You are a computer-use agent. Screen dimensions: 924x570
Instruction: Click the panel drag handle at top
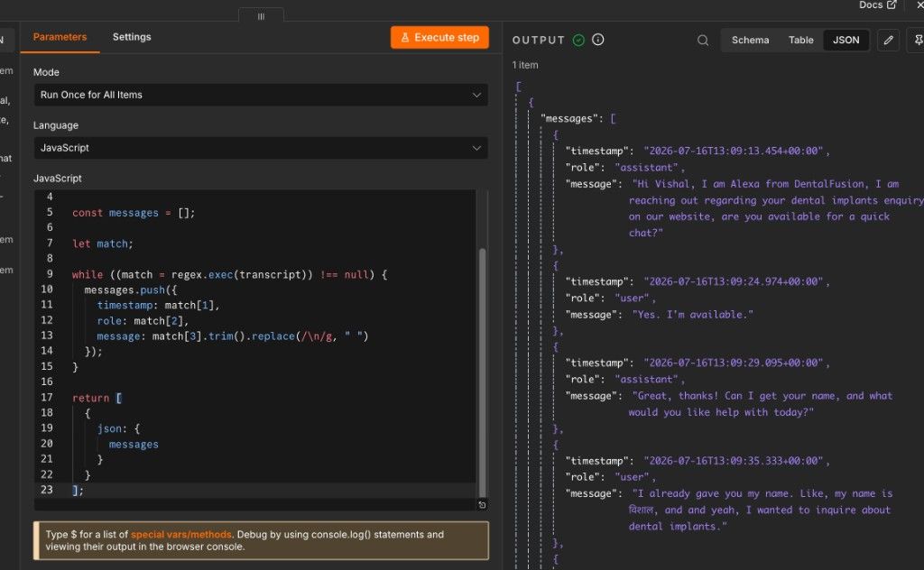pyautogui.click(x=261, y=16)
